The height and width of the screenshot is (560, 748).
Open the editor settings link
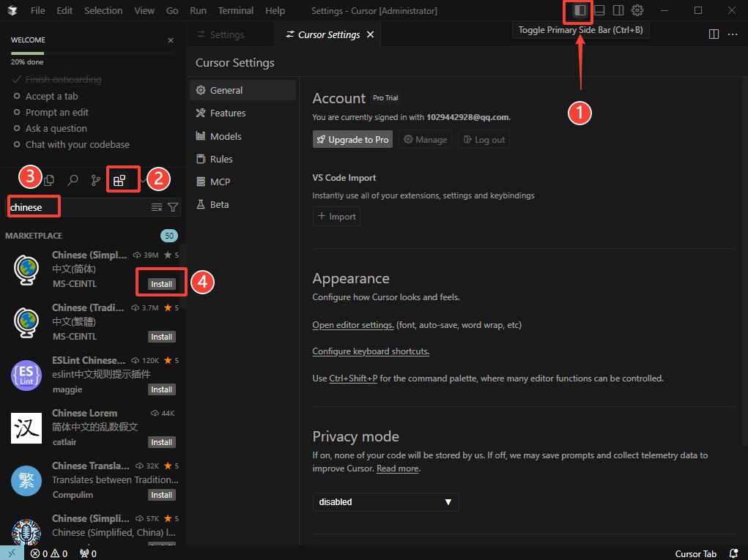tap(353, 325)
